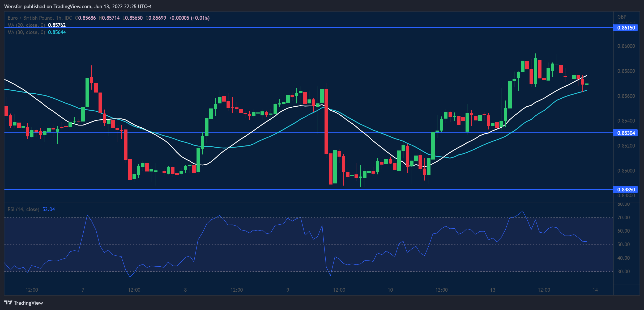Click the 1h interval in chart legend
The width and height of the screenshot is (644, 310).
tap(59, 18)
